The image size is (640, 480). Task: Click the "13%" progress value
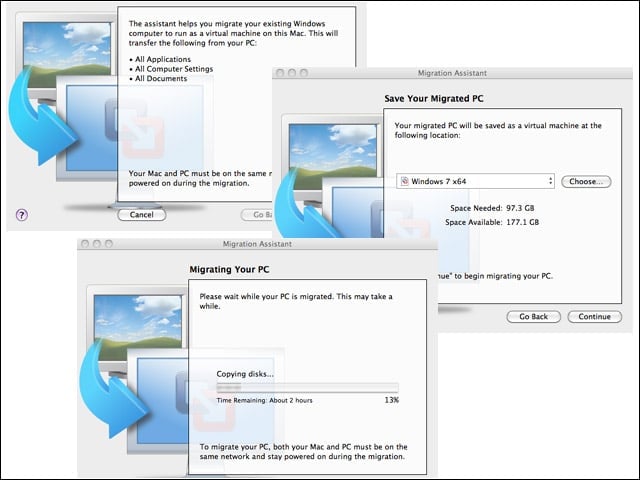pyautogui.click(x=391, y=400)
